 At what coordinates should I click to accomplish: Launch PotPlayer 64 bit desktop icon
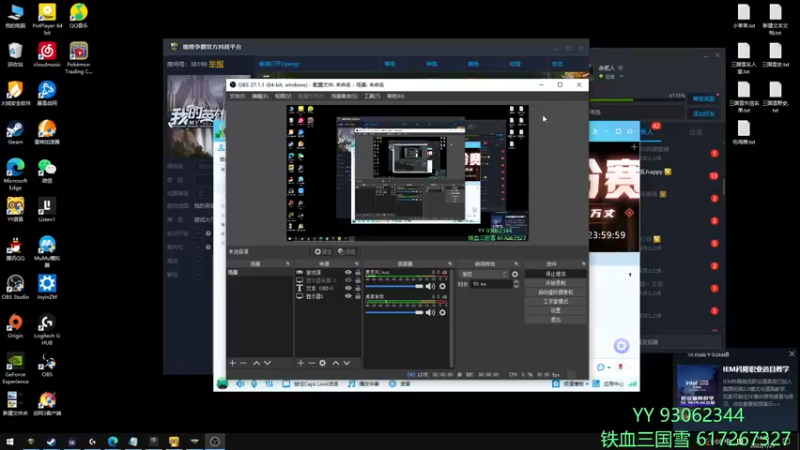pos(47,19)
